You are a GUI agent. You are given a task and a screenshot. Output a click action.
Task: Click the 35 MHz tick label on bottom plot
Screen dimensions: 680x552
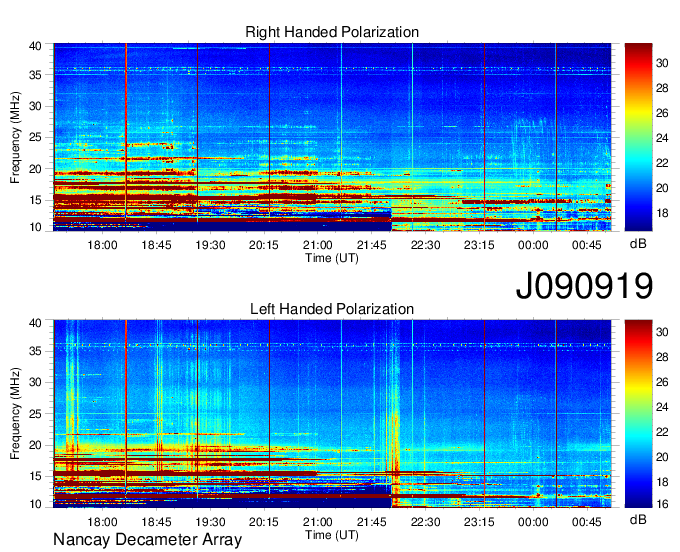[x=35, y=351]
